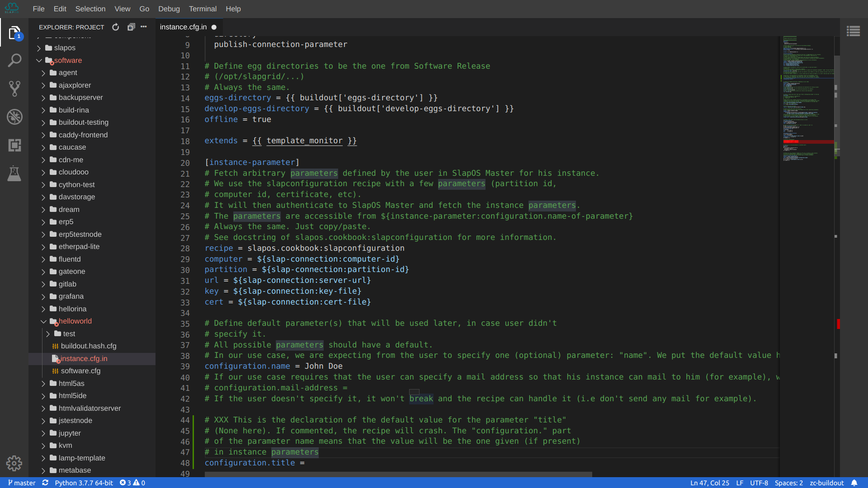Screen dimensions: 868x488
Task: Open the Source Control view icon
Action: pos(14,89)
